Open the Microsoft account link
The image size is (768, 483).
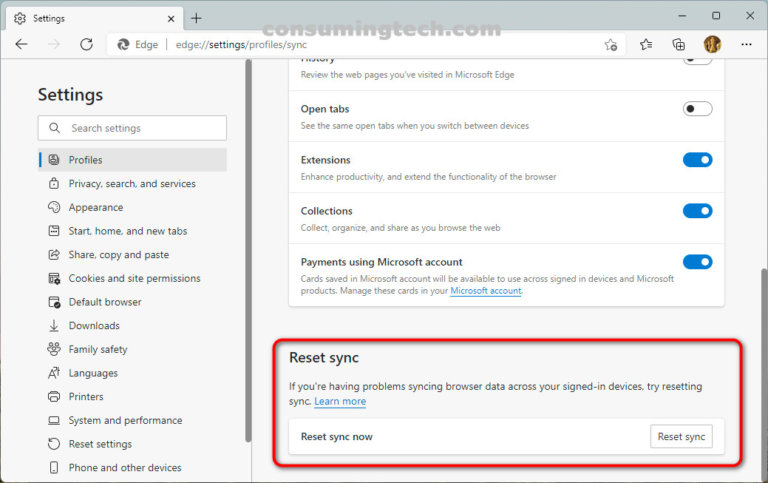(486, 290)
